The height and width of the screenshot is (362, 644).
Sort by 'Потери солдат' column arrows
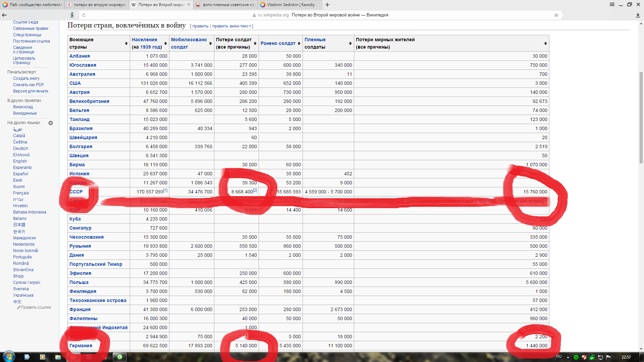coord(255,44)
